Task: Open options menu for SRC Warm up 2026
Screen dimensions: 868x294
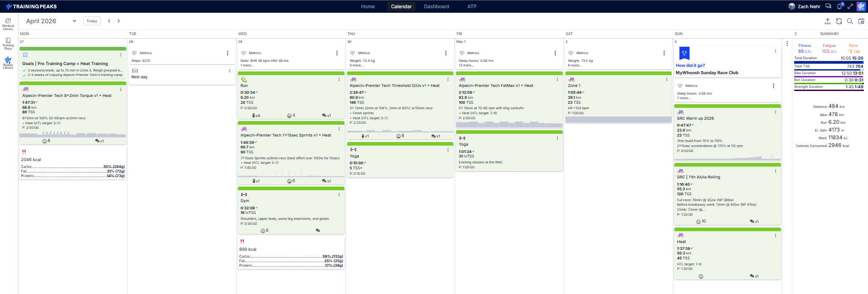Action: click(x=776, y=112)
